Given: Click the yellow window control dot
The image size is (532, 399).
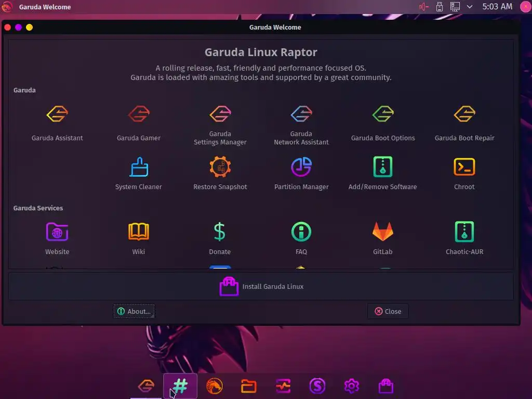Looking at the screenshot, I should click(x=29, y=27).
